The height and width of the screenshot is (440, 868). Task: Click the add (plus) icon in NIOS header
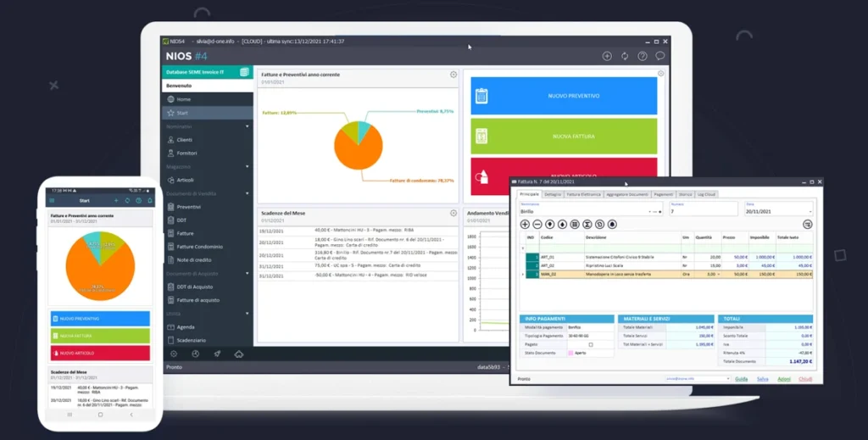[607, 56]
